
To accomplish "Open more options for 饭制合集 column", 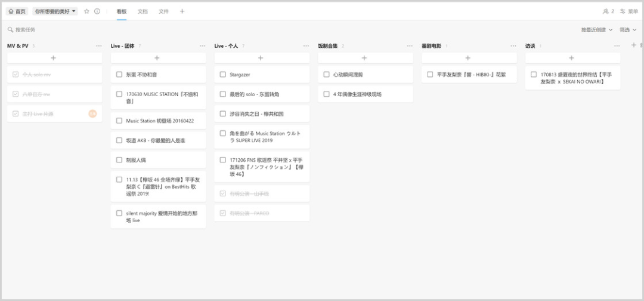I will coord(410,46).
